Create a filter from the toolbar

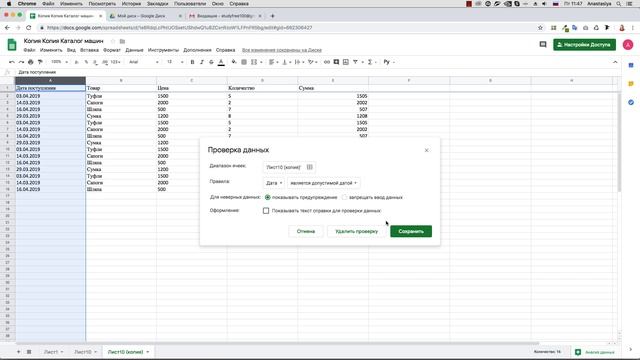click(356, 62)
